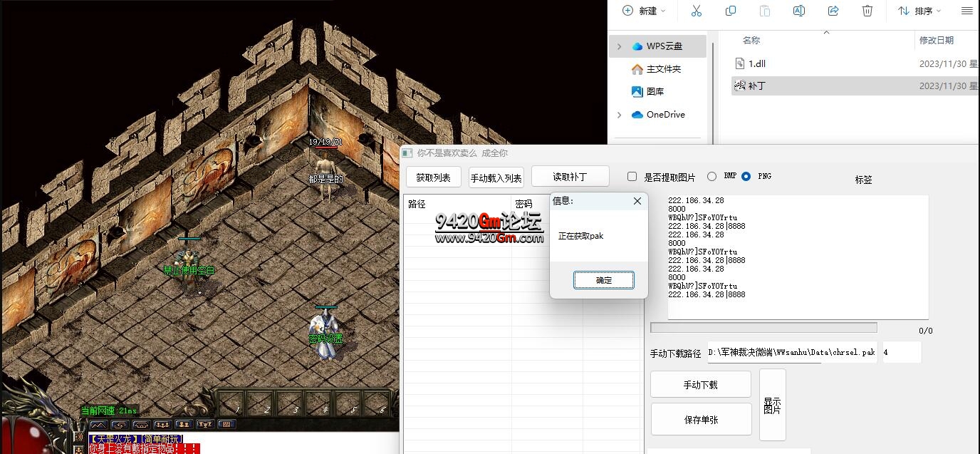Click the Share icon in File Explorer toolbar
The width and height of the screenshot is (980, 454).
tap(833, 11)
